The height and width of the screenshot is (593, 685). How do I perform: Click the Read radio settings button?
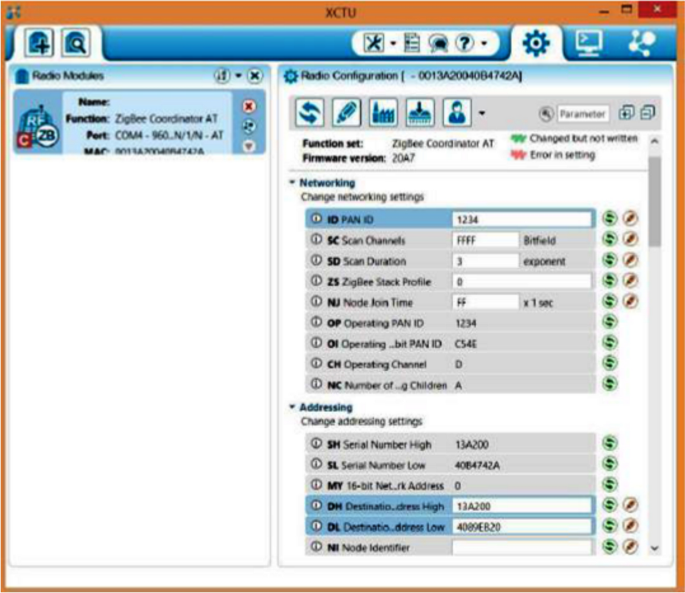pyautogui.click(x=309, y=112)
